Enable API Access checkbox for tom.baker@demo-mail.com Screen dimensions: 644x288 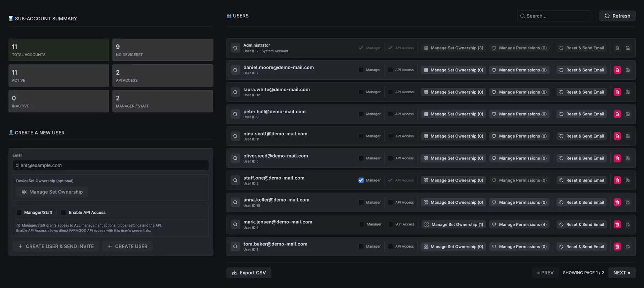click(x=390, y=247)
